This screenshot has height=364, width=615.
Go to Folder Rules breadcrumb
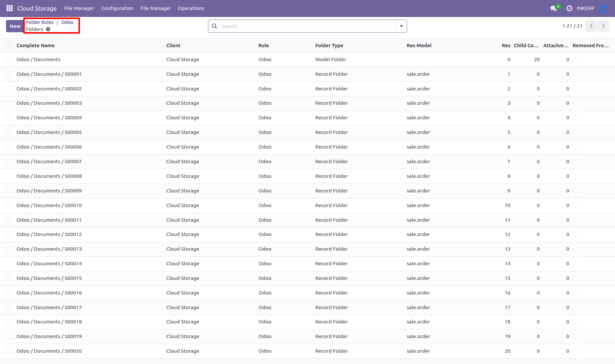pos(40,22)
